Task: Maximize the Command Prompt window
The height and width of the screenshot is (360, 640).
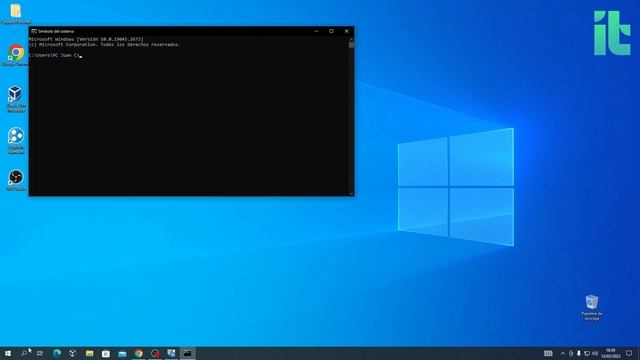Action: tap(331, 31)
